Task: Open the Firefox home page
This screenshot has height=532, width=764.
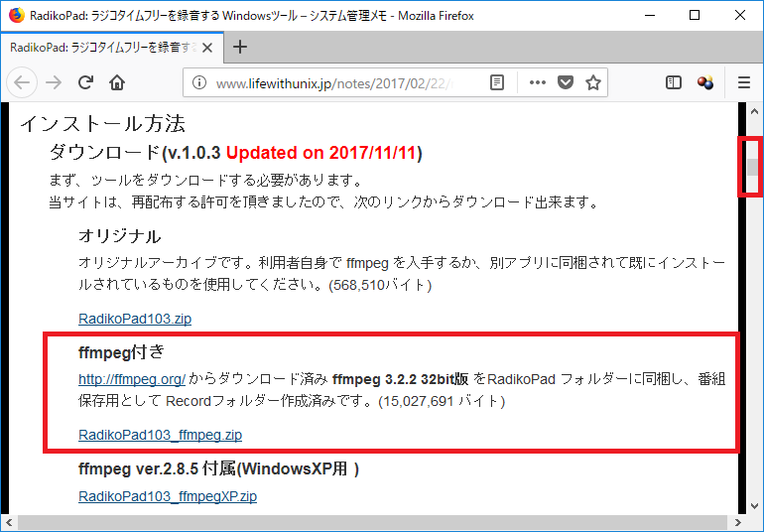Action: 117,82
